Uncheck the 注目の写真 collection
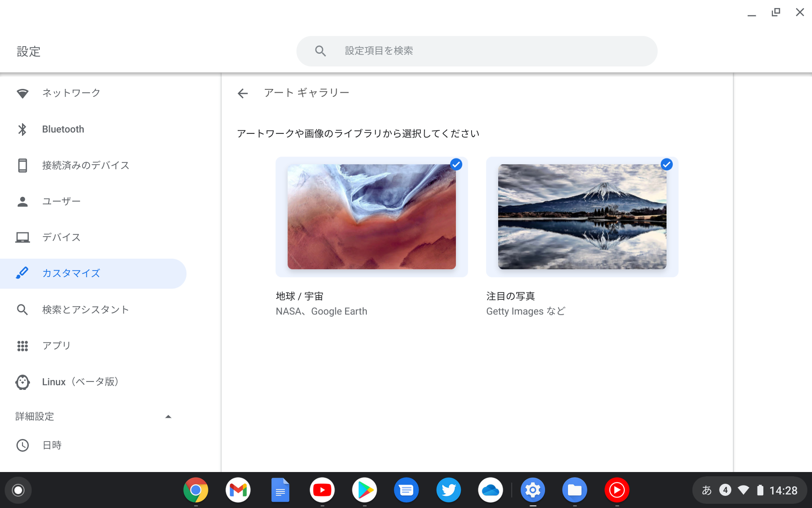Screen dimensions: 812x508 667,165
